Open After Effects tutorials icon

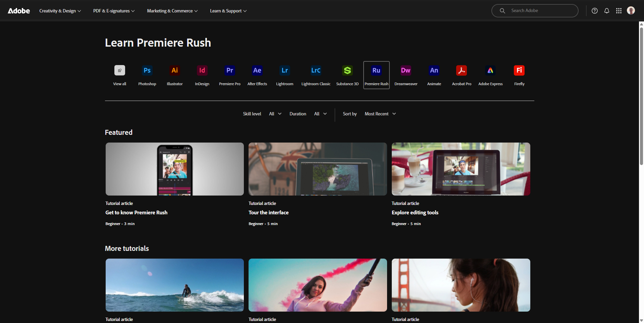tap(257, 70)
